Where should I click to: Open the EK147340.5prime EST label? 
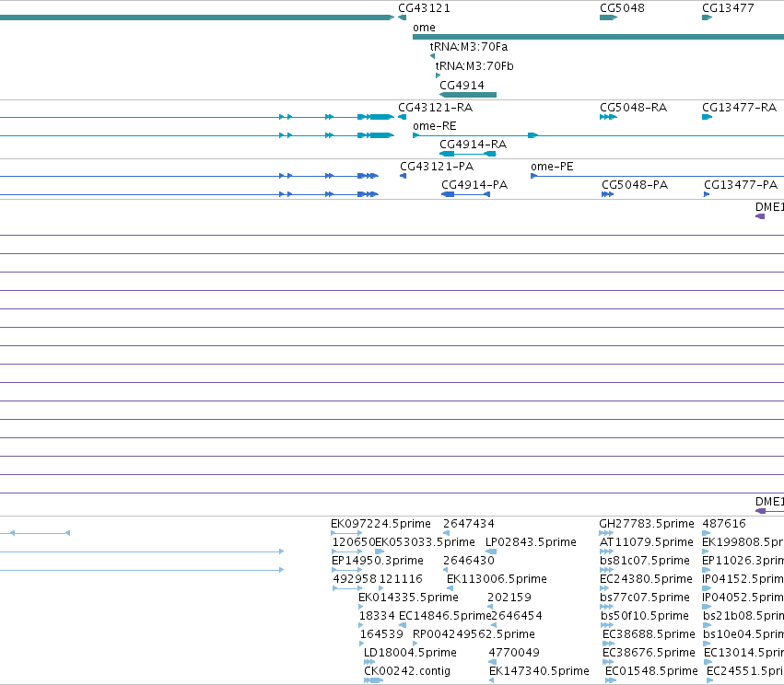click(539, 671)
